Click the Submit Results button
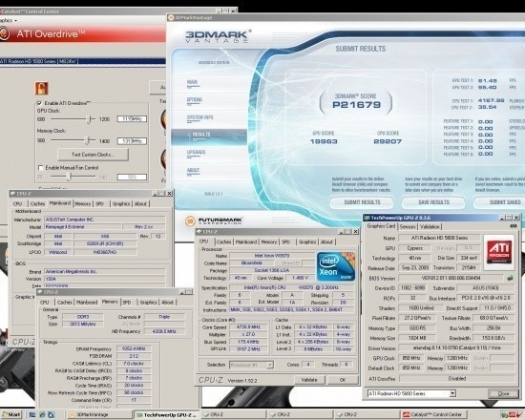 (x=362, y=202)
